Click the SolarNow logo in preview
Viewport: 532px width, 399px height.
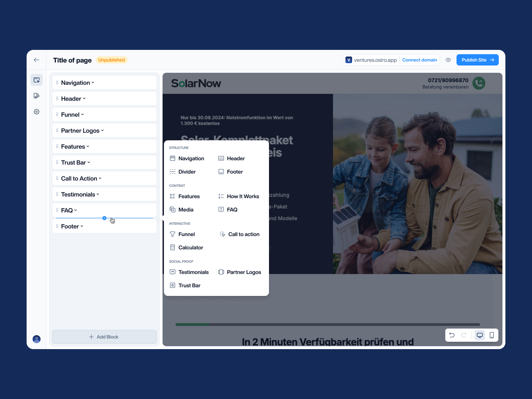196,83
